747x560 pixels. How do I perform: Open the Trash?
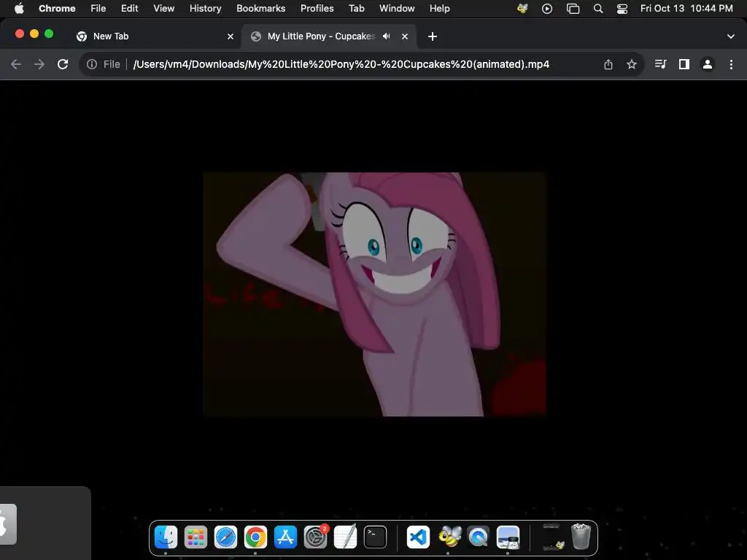point(581,537)
